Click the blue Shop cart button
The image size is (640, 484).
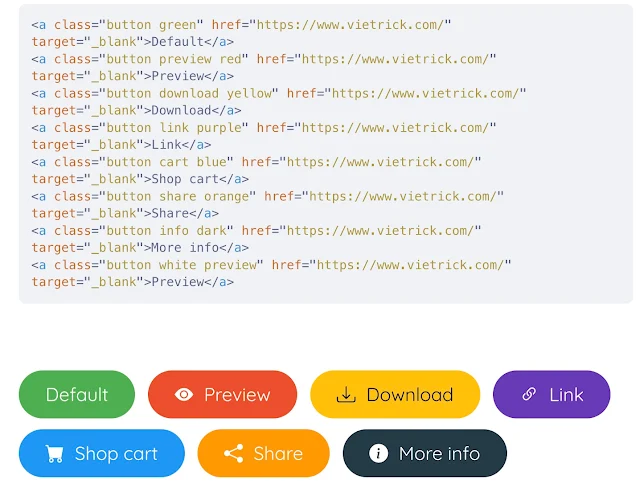(x=102, y=453)
